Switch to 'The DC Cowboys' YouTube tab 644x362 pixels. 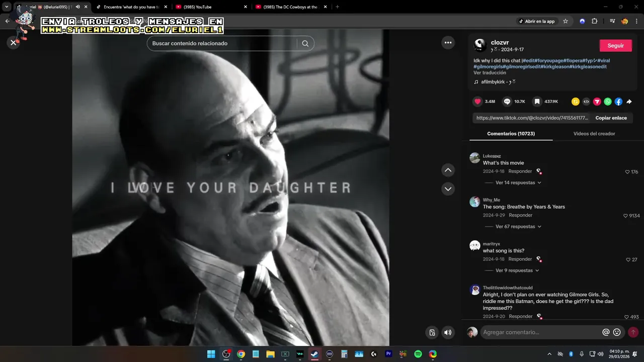(291, 7)
